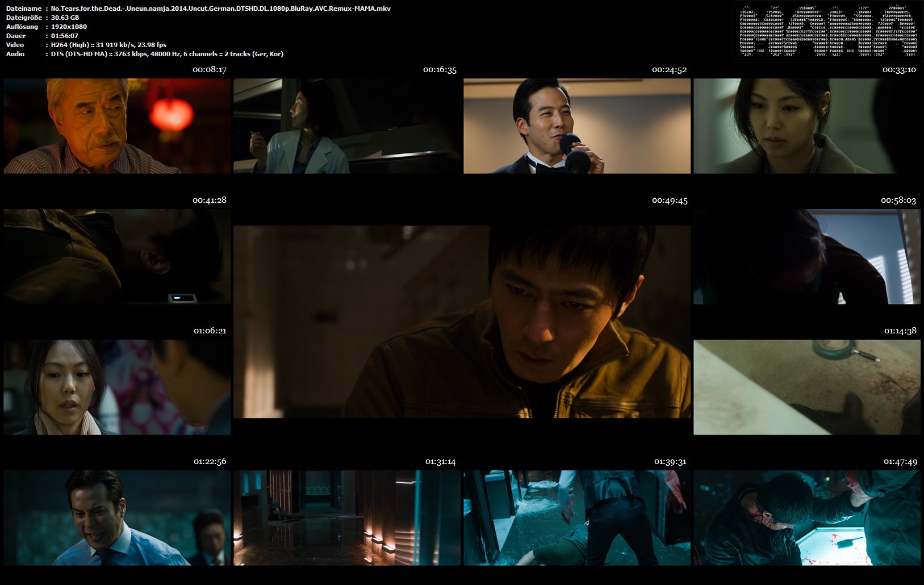Select the No.Tears.for.the.Dead .mkv filename text
This screenshot has width=924, height=585.
click(221, 9)
